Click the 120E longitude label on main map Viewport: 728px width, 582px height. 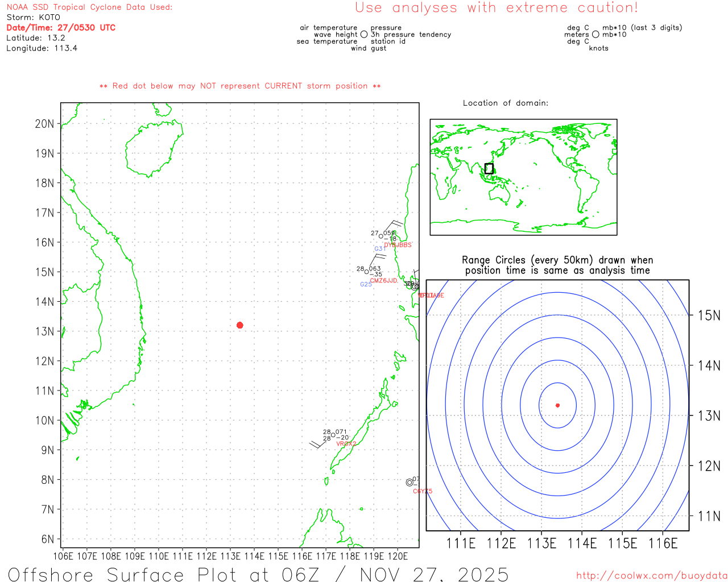398,556
